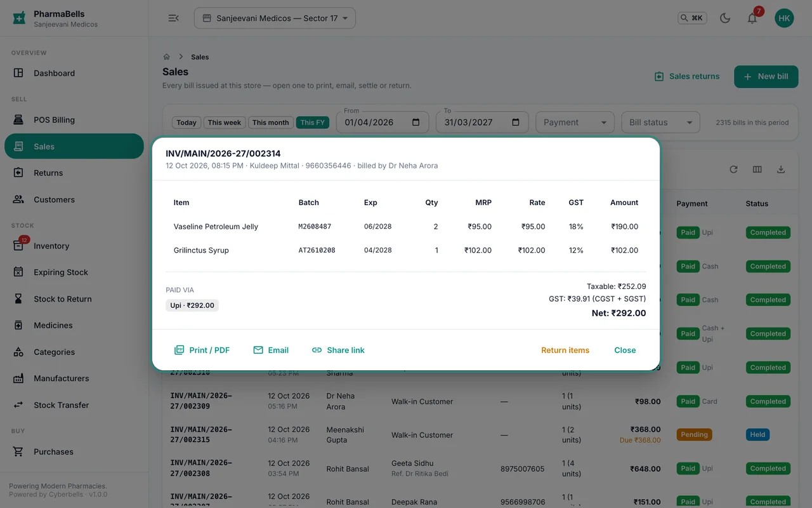Open the Customers section
Image resolution: width=812 pixels, height=508 pixels.
coord(74,199)
